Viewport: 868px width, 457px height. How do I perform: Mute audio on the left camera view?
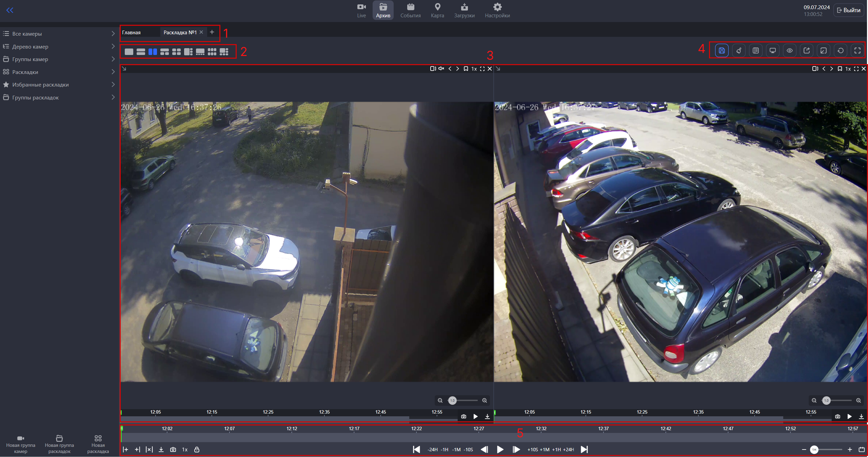(441, 69)
